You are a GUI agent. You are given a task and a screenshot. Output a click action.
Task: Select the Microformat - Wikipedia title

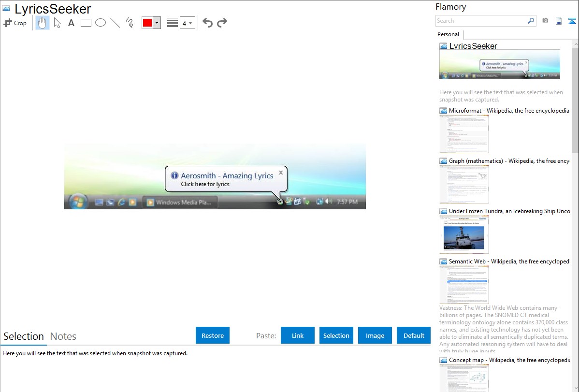point(509,111)
